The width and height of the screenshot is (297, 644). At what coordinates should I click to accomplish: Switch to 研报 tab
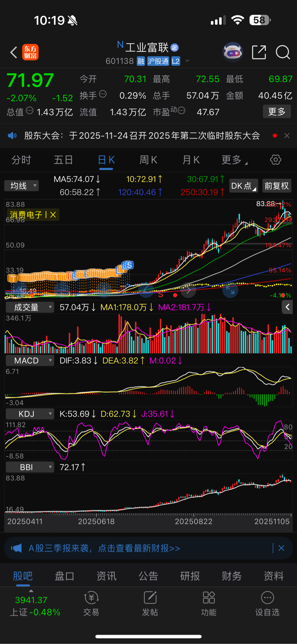pos(190,576)
